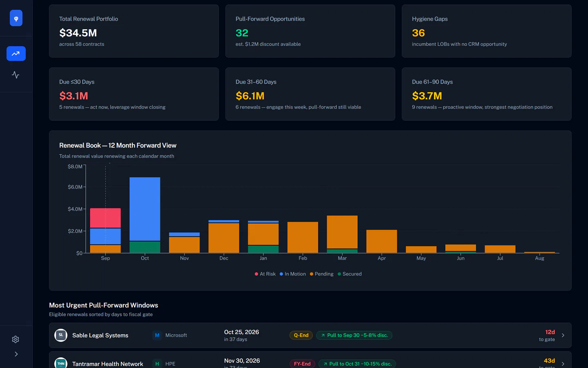588x368 pixels.
Task: Click the THN avatar for Tantramar Health Network
Action: click(x=61, y=364)
